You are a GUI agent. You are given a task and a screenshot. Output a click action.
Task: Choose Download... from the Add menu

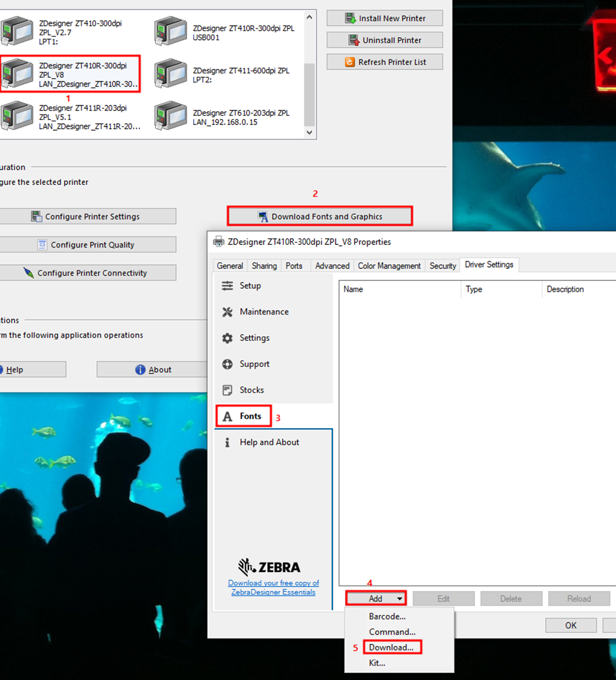(x=392, y=647)
